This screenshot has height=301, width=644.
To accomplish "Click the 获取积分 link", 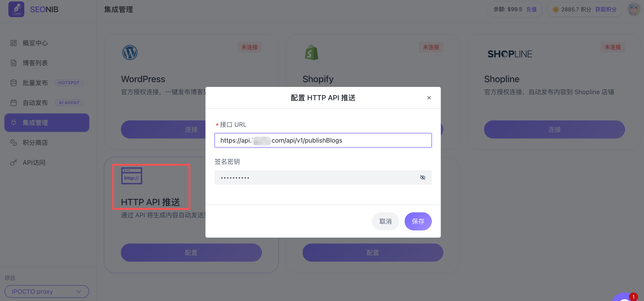I will (606, 10).
